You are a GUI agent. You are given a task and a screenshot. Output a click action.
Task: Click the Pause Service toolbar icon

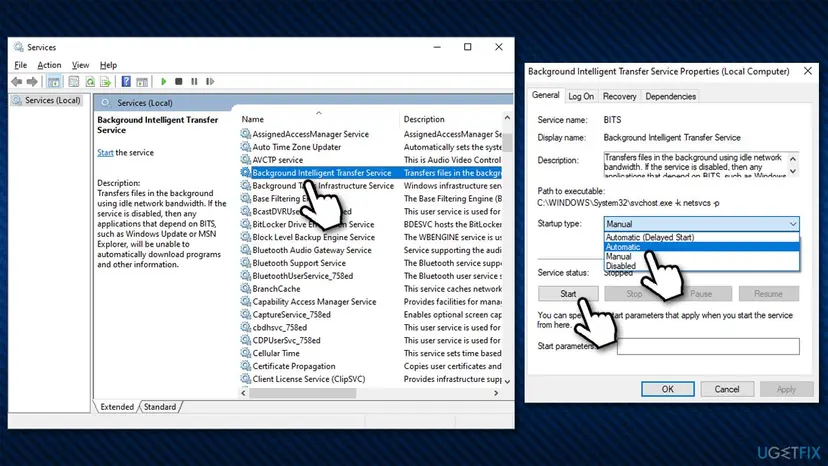click(x=194, y=81)
